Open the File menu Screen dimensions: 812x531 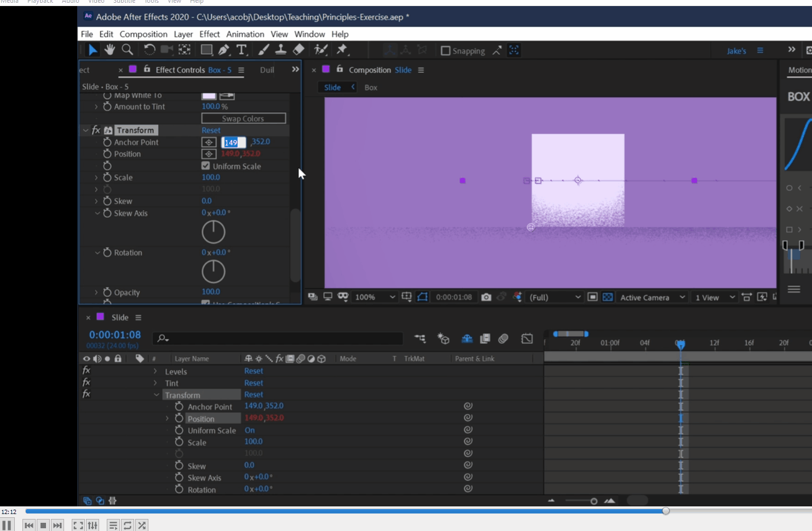87,34
